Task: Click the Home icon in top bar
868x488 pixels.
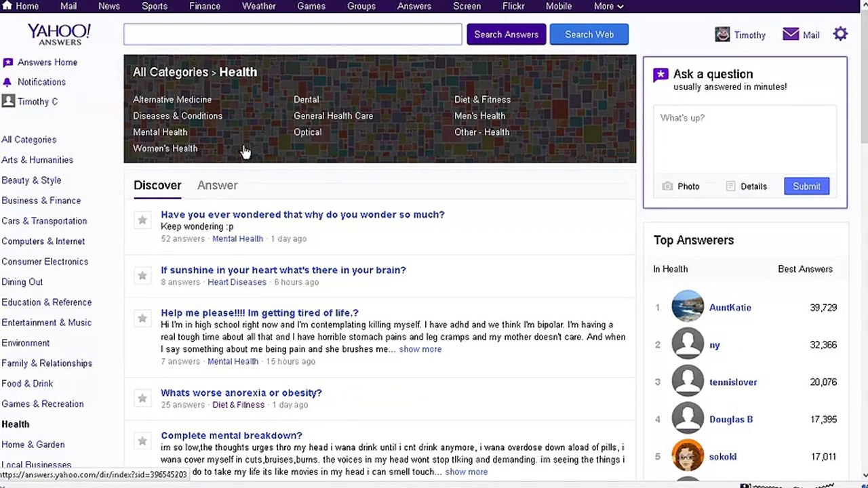Action: tap(7, 5)
